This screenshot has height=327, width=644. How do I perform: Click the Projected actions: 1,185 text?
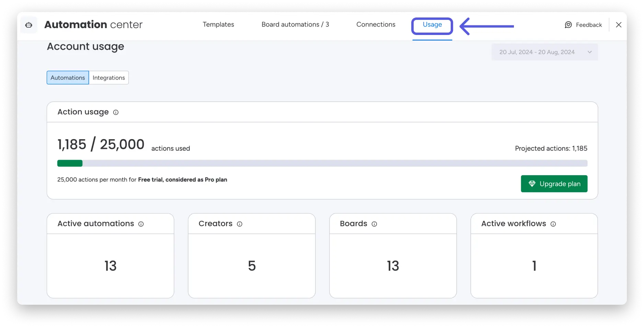(x=551, y=148)
